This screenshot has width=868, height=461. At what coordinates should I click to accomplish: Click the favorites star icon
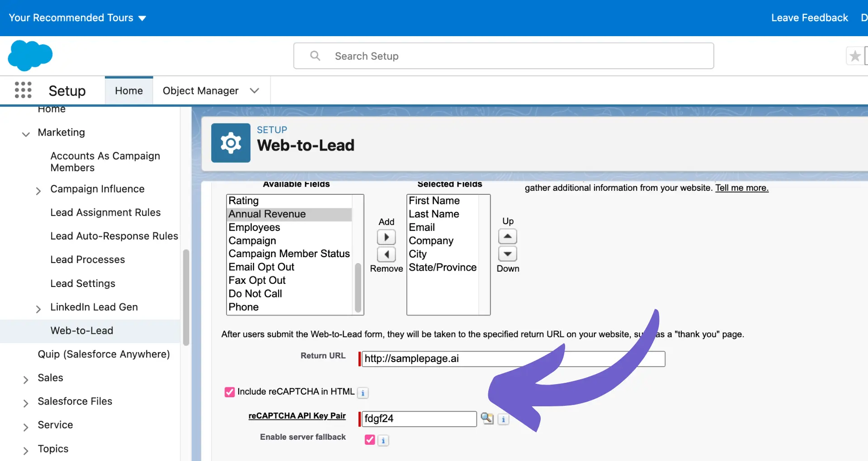(854, 56)
